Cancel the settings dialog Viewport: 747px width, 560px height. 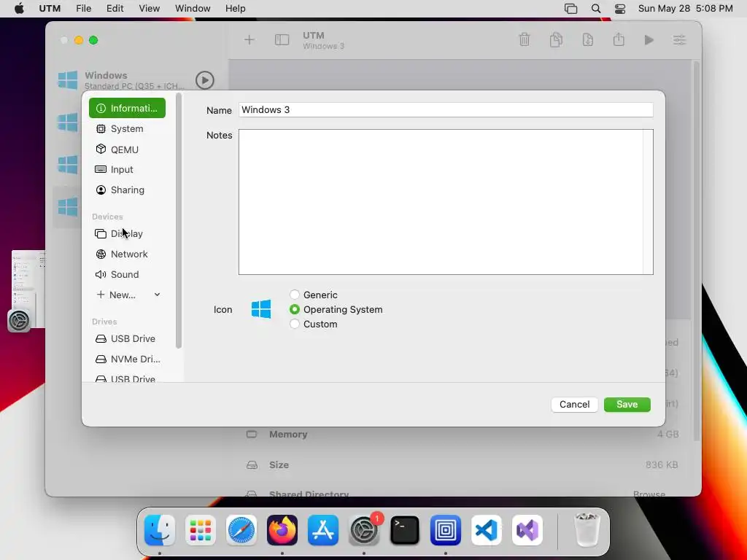pos(575,404)
